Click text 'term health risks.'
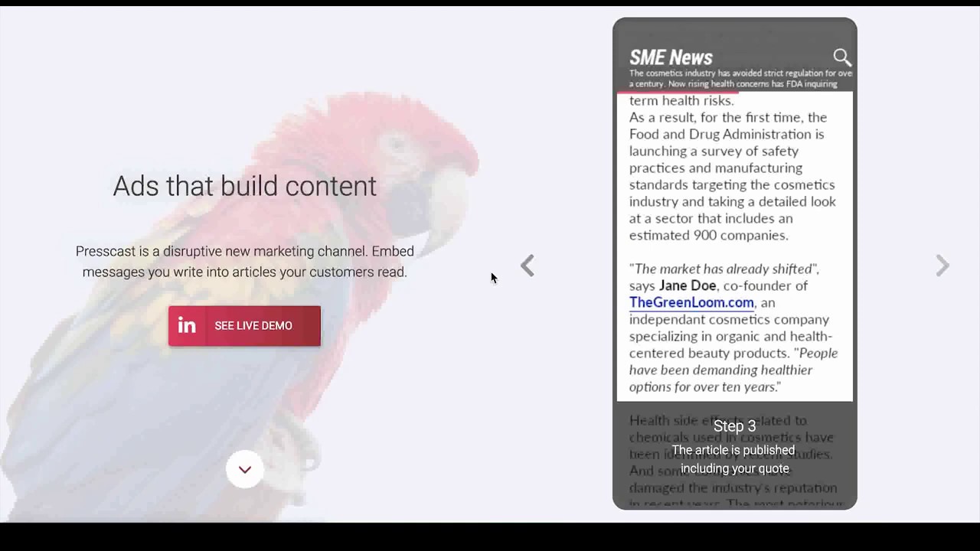The height and width of the screenshot is (551, 980). click(x=681, y=100)
